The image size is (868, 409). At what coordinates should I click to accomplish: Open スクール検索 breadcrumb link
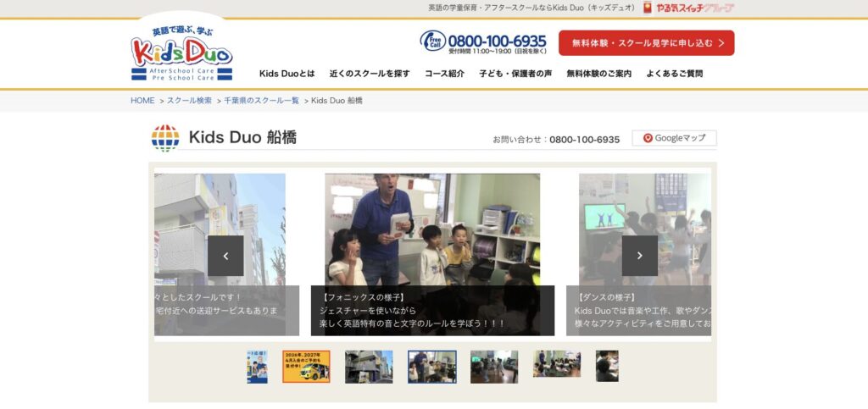pyautogui.click(x=189, y=101)
